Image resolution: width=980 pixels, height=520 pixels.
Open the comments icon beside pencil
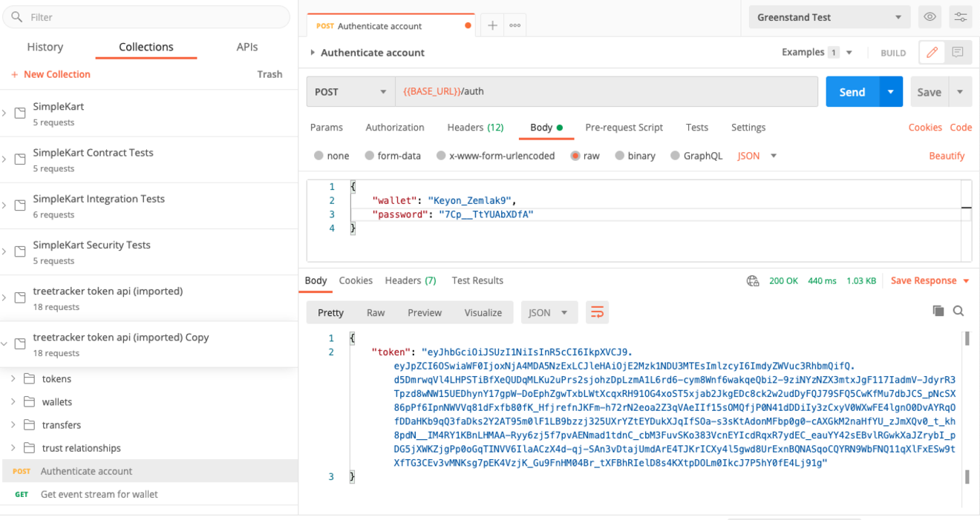958,53
